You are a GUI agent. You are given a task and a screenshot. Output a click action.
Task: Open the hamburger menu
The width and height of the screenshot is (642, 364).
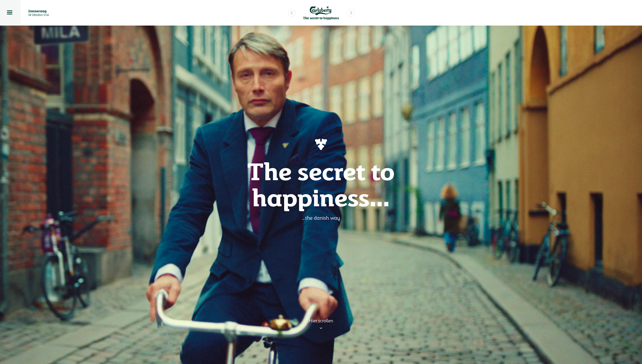(x=10, y=12)
